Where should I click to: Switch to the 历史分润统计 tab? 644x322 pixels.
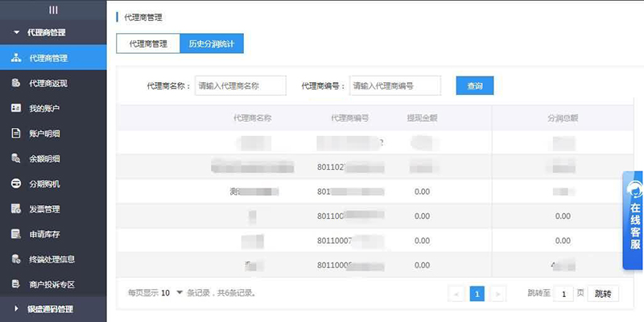point(212,43)
